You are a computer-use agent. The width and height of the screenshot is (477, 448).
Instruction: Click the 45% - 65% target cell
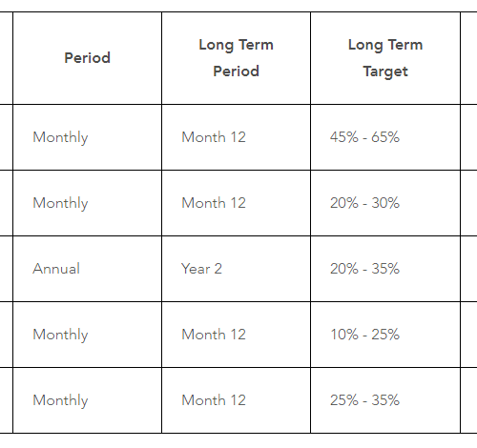385,137
